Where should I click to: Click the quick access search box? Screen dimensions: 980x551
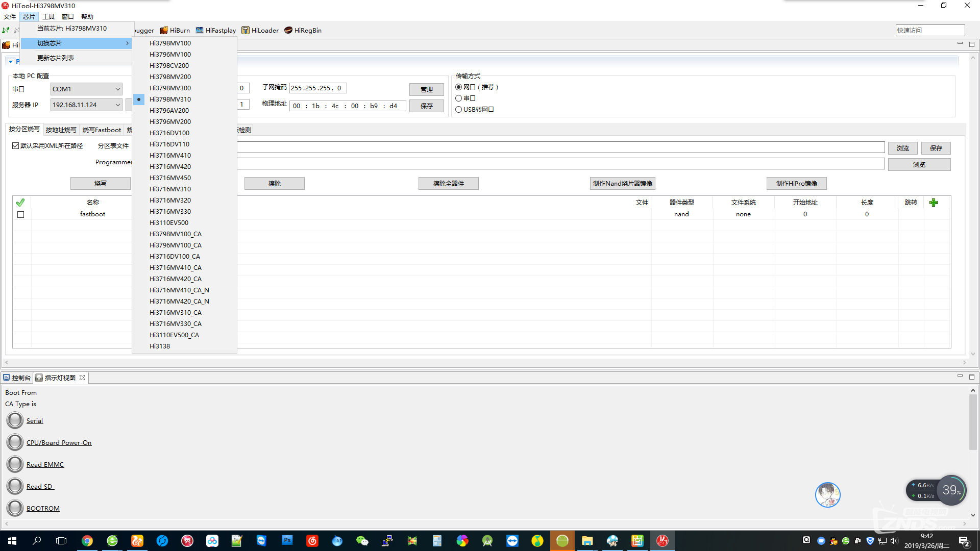930,30
